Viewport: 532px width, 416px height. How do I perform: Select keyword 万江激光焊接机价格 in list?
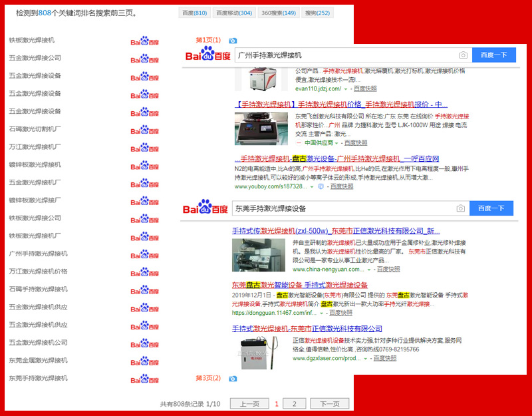tap(39, 272)
